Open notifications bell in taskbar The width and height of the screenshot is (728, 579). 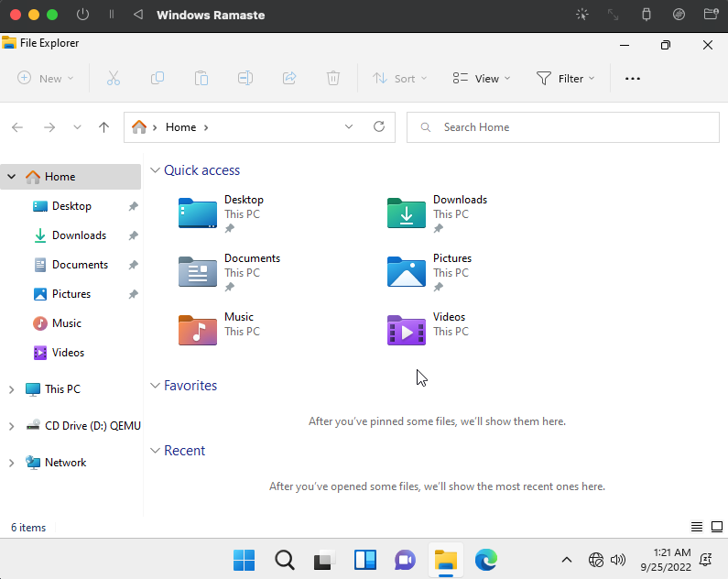tap(706, 560)
